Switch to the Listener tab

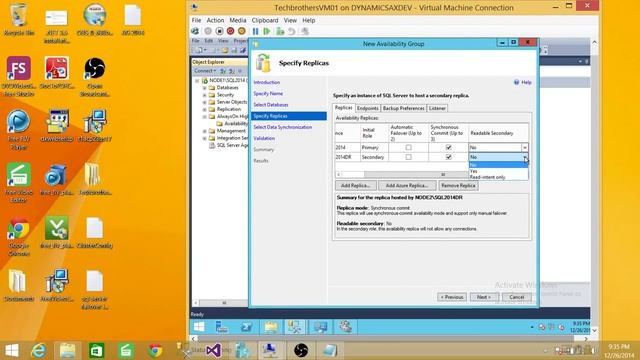point(437,108)
